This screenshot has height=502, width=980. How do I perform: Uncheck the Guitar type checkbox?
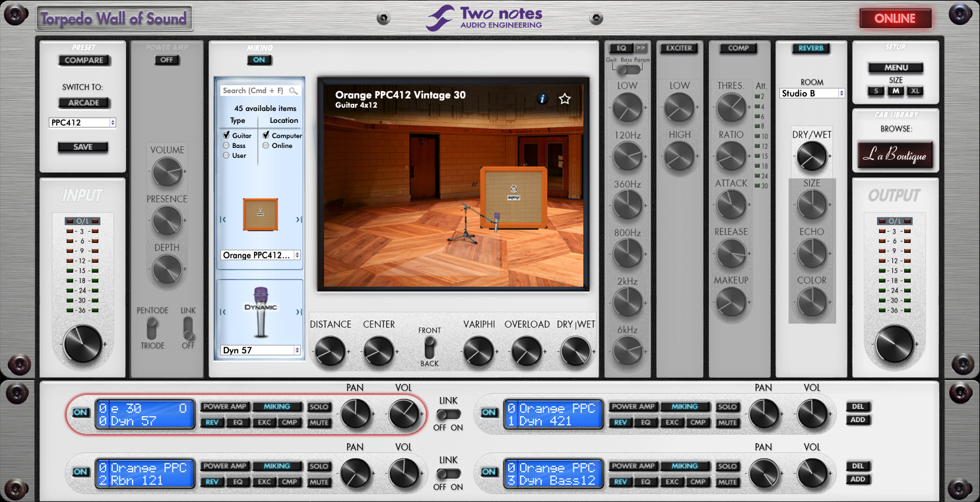(226, 135)
